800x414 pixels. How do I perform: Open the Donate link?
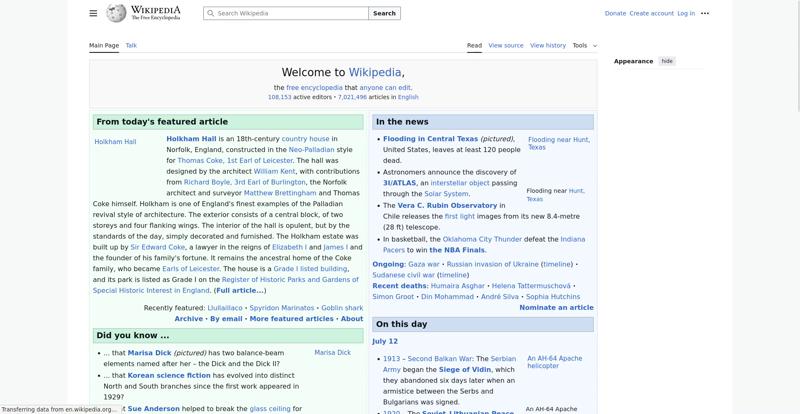click(x=615, y=13)
